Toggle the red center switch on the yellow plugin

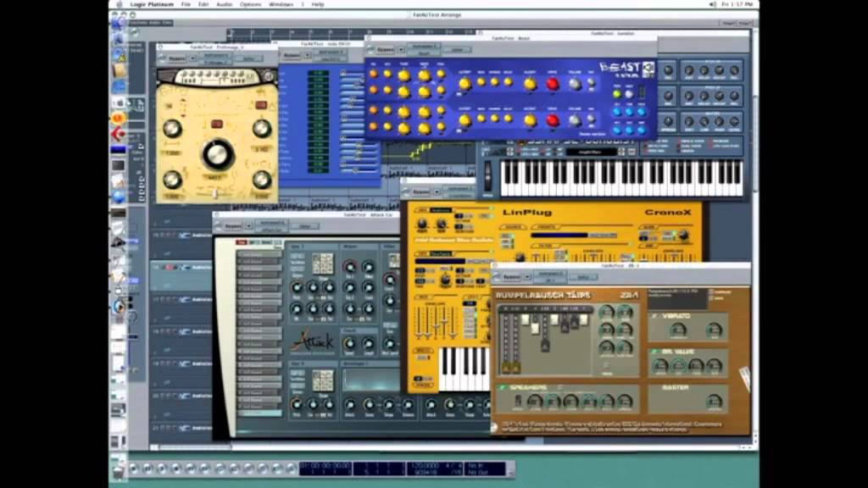tap(216, 125)
